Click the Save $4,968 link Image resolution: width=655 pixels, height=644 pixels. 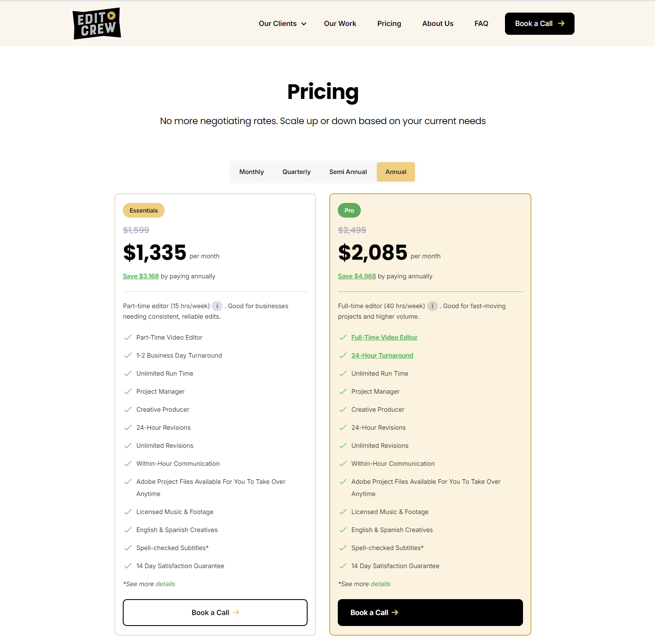tap(357, 276)
